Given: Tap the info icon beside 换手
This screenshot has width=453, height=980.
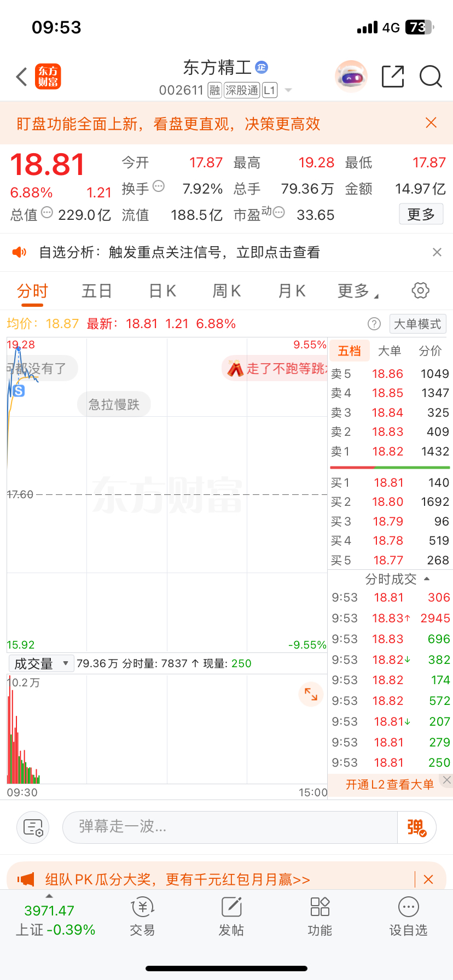Looking at the screenshot, I should coord(159,186).
